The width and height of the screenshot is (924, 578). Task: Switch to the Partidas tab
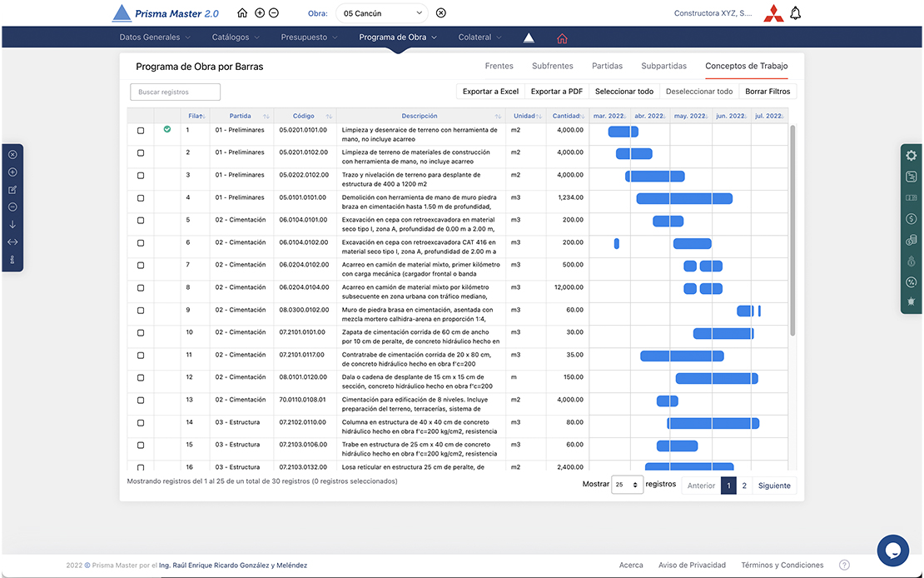[607, 66]
